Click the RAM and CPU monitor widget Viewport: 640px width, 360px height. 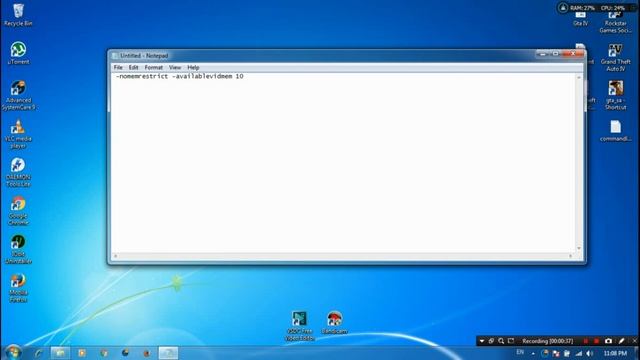click(x=596, y=8)
